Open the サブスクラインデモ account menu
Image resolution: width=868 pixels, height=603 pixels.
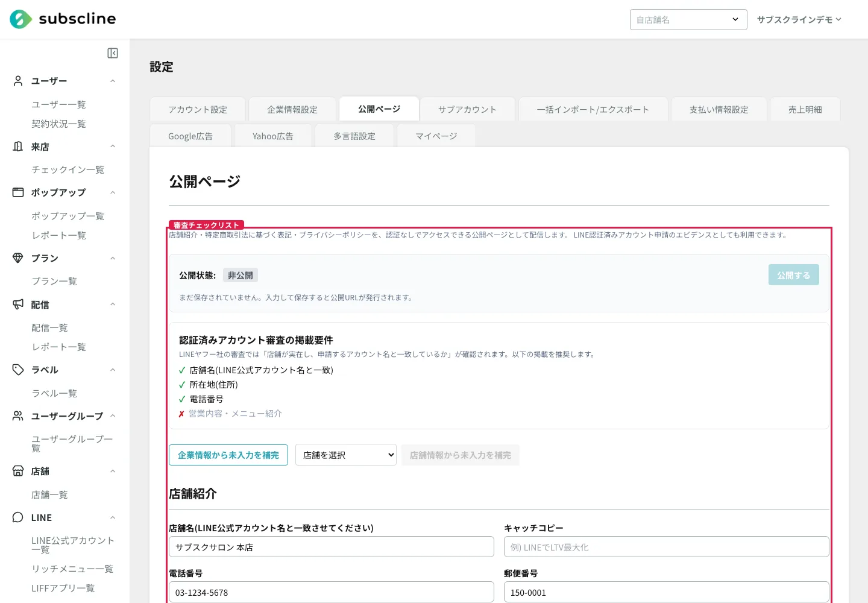click(799, 19)
